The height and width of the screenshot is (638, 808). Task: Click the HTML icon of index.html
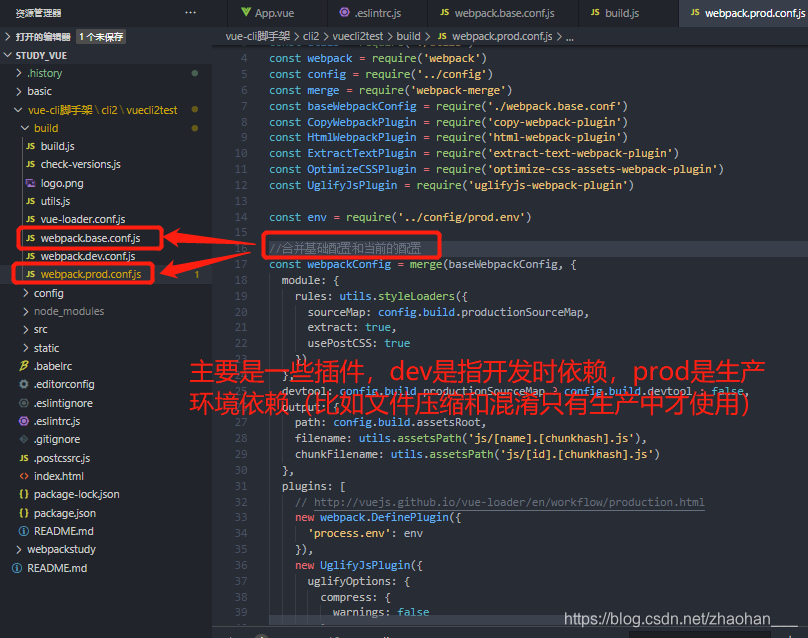[24, 476]
